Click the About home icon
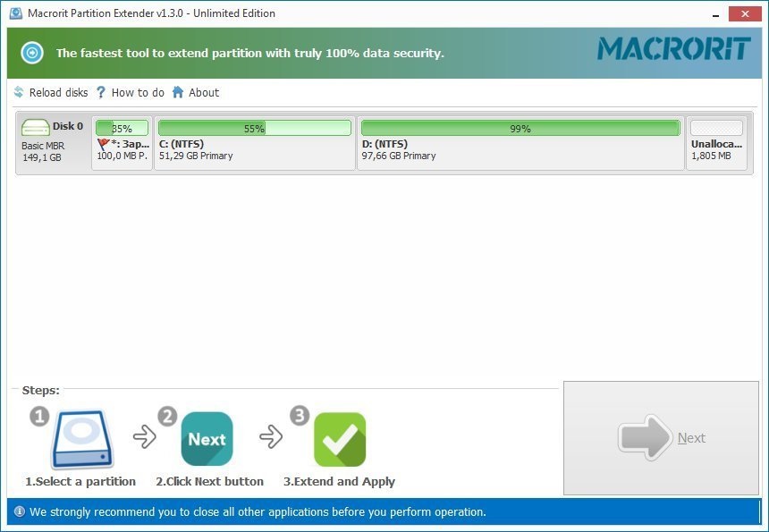 (178, 92)
